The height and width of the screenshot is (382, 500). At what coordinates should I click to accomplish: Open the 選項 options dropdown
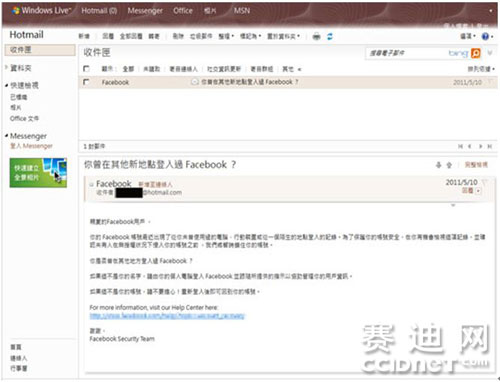468,36
